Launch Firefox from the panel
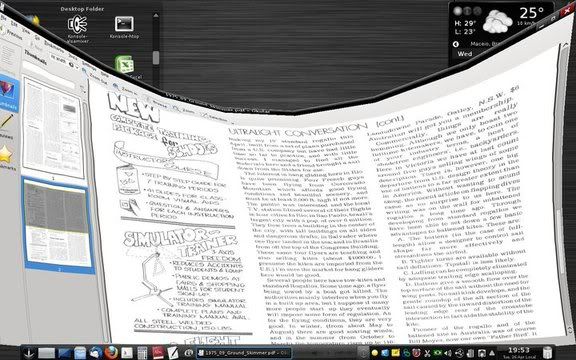The image size is (576, 360). 111,353
